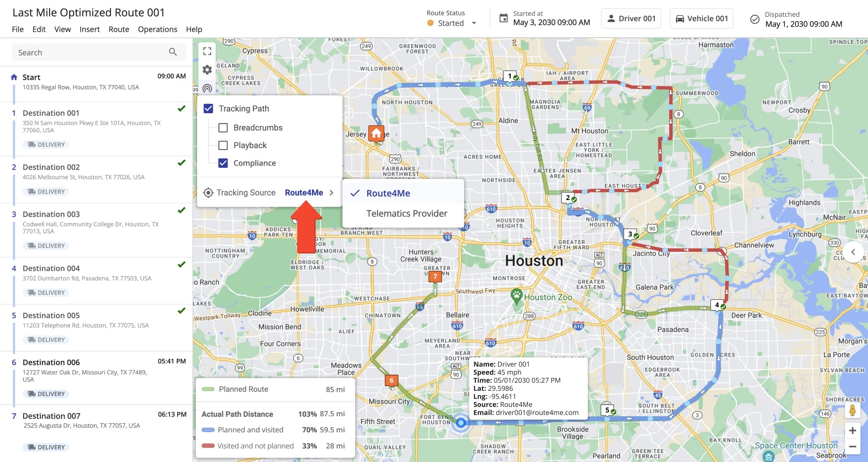The width and height of the screenshot is (868, 462).
Task: Click the dispatched checkmark circle icon
Action: tap(754, 19)
